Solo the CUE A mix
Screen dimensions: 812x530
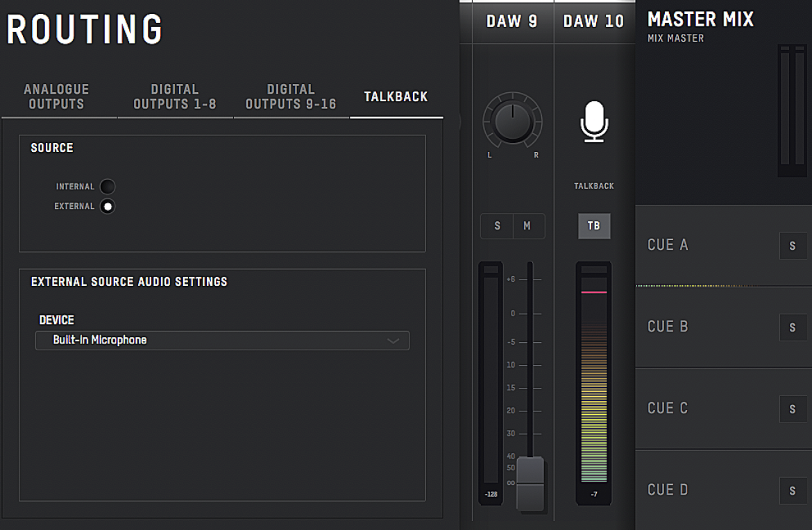[793, 246]
